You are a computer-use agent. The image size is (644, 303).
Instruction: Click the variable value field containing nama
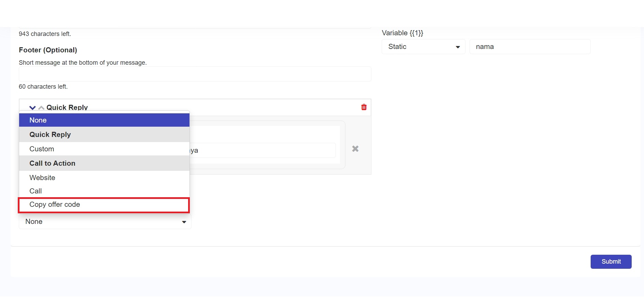point(530,47)
